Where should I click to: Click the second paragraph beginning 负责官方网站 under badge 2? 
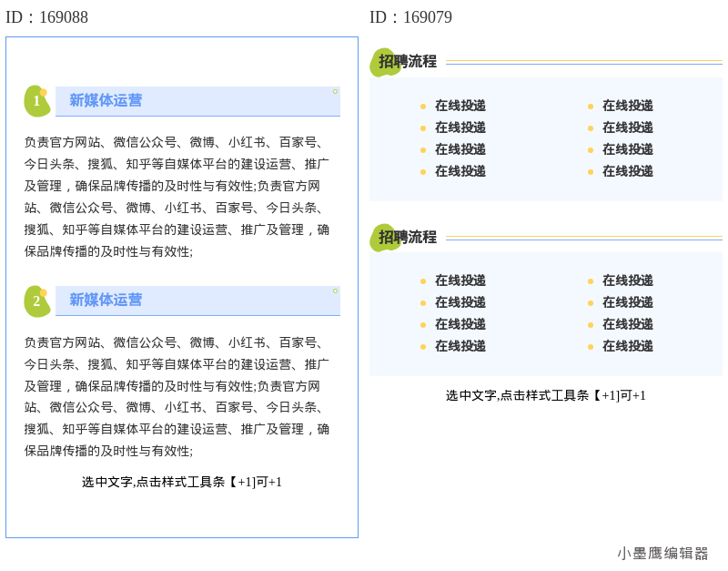(177, 397)
